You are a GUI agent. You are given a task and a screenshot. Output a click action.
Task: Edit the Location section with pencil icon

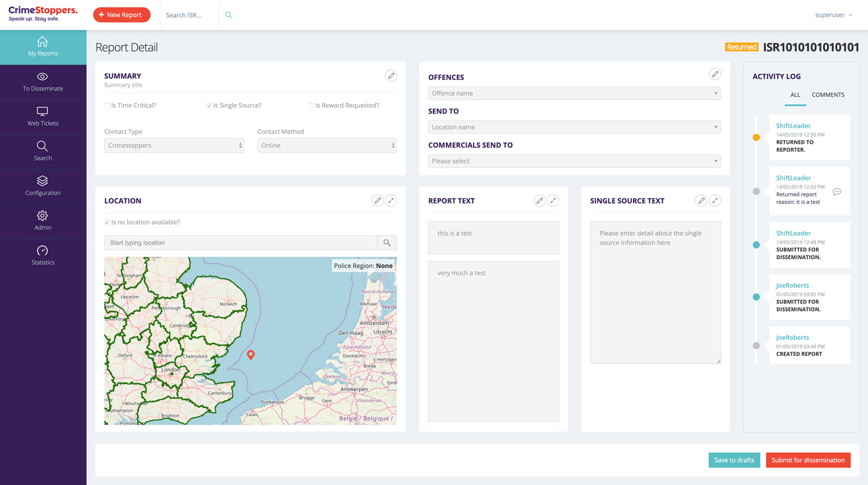[x=377, y=200]
